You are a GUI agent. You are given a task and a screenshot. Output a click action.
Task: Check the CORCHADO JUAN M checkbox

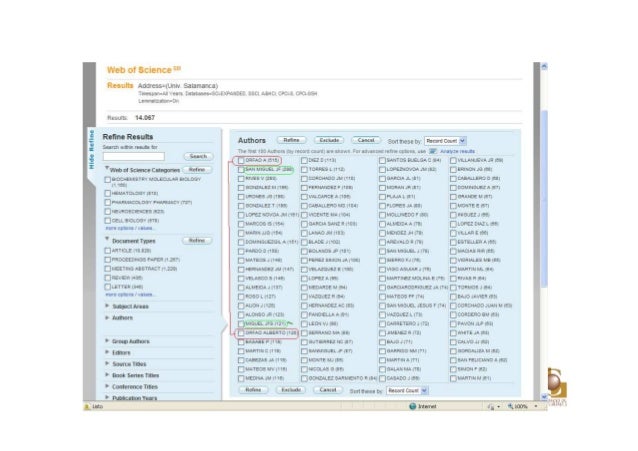(453, 306)
